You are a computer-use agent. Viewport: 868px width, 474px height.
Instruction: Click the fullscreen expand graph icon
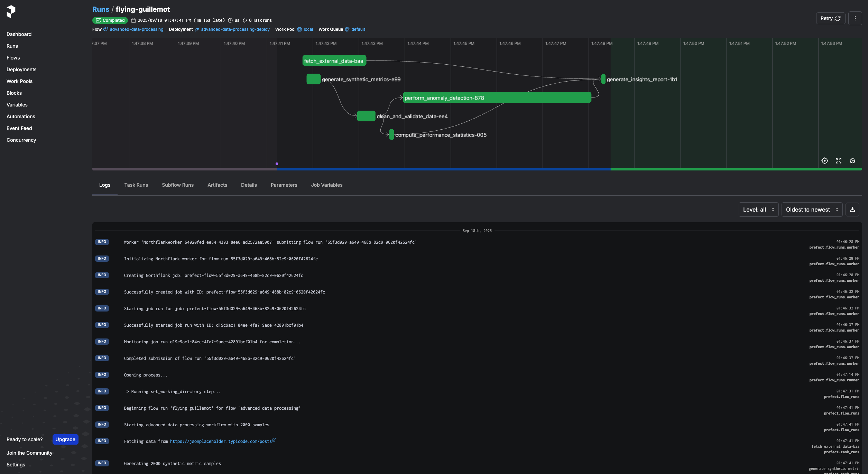838,161
